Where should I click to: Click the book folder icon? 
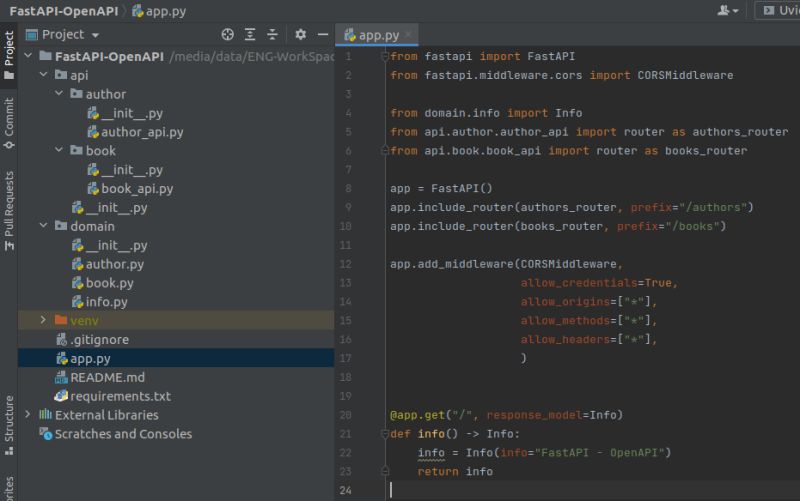76,150
